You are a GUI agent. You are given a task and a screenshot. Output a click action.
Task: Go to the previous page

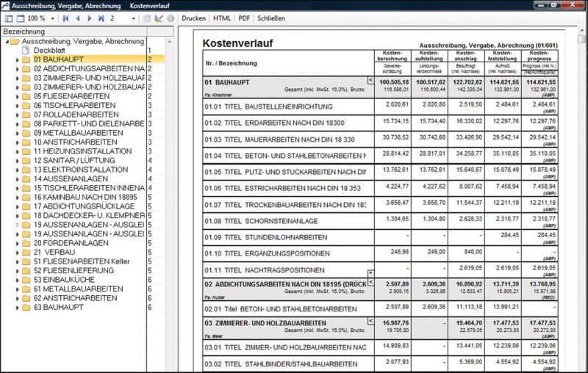(78, 18)
